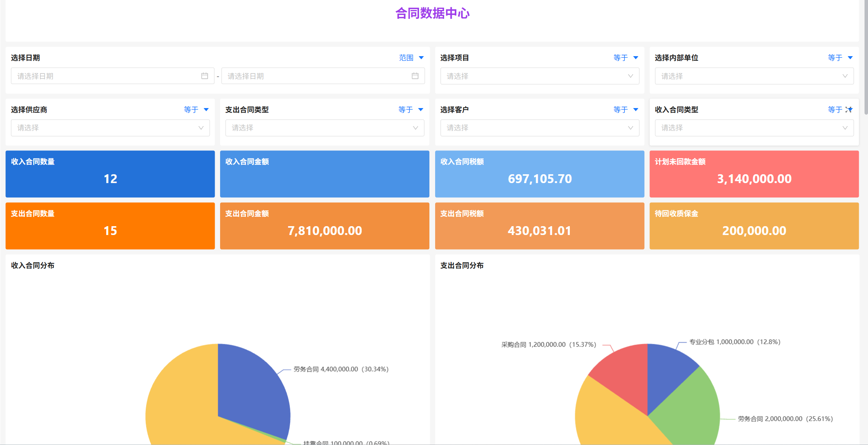Expand the 选择项目 dropdown
Screen dimensions: 868x445
click(539, 76)
